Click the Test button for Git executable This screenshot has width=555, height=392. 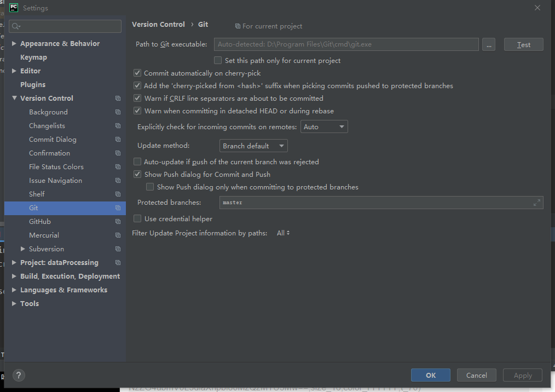523,44
